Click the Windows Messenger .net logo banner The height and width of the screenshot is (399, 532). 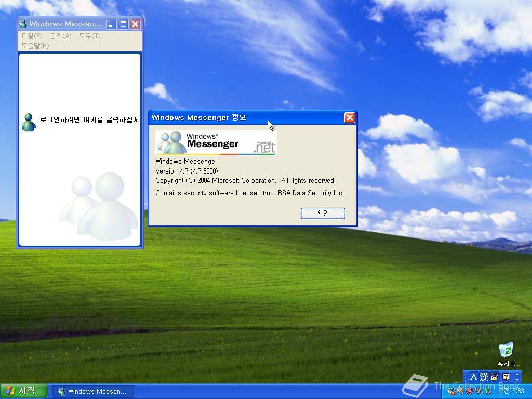[216, 143]
